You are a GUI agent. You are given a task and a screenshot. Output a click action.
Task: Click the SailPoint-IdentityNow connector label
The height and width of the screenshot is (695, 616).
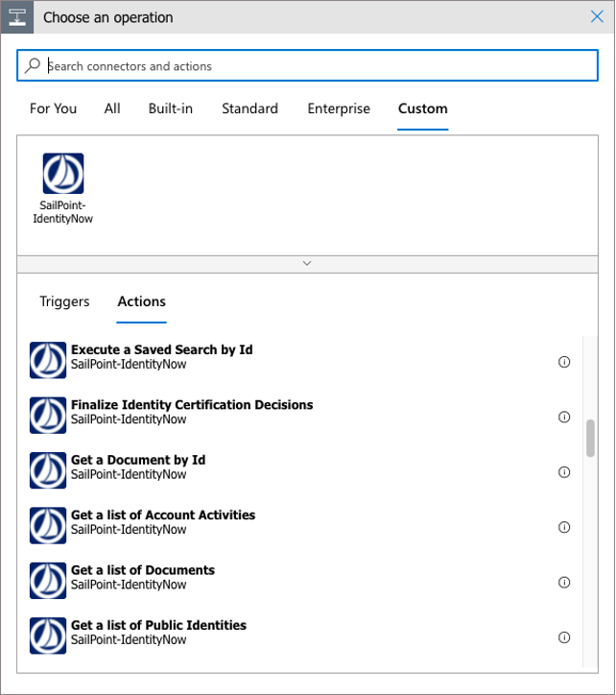point(63,212)
